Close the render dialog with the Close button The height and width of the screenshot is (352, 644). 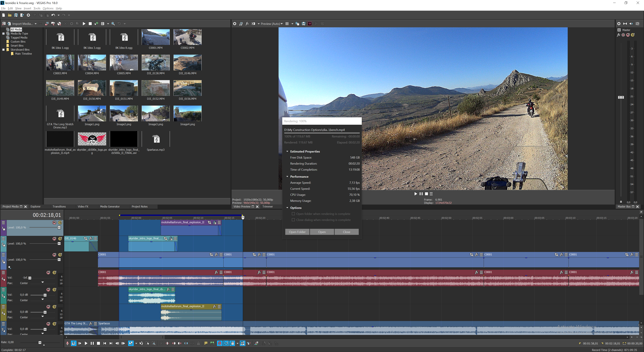coord(346,232)
